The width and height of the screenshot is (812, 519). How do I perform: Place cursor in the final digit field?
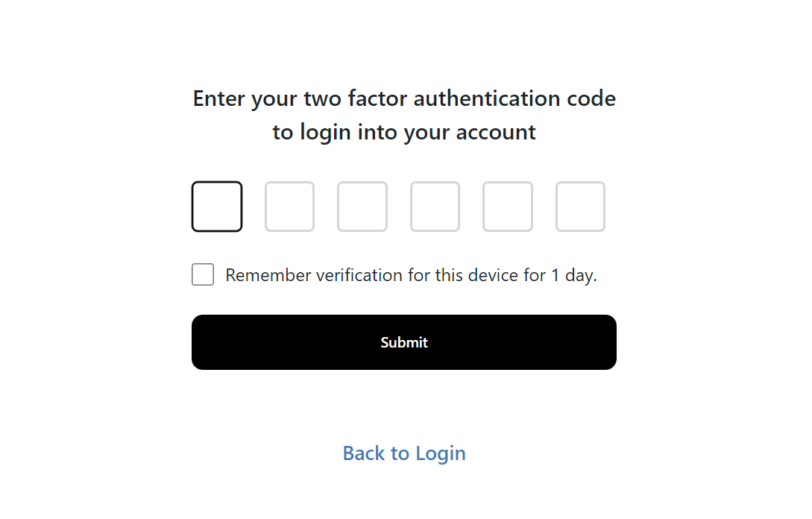(580, 207)
